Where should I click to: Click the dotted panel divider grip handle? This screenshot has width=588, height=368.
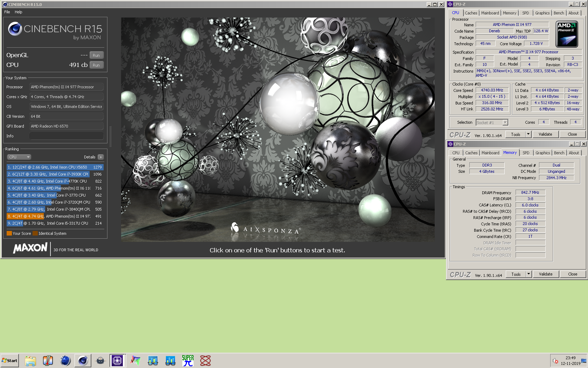[111, 136]
